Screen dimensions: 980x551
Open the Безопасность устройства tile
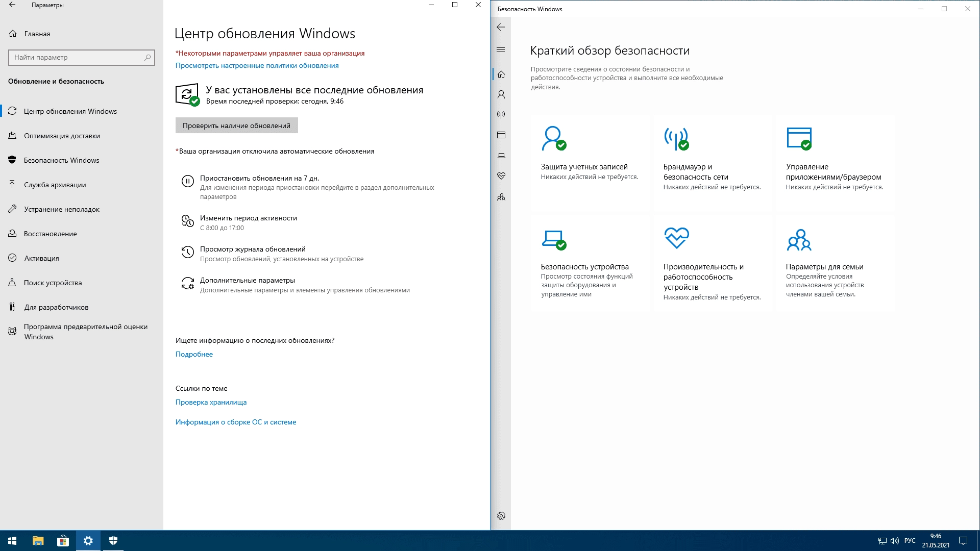coord(590,263)
